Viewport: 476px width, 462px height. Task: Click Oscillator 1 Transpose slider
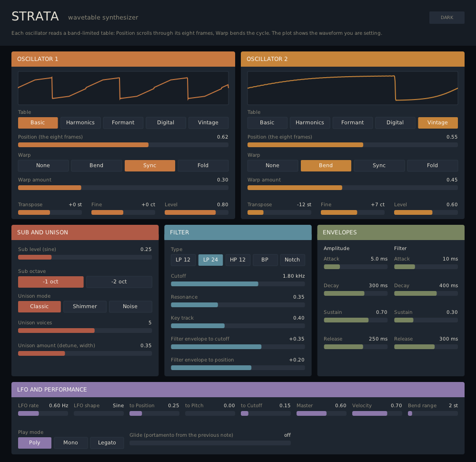tap(50, 212)
